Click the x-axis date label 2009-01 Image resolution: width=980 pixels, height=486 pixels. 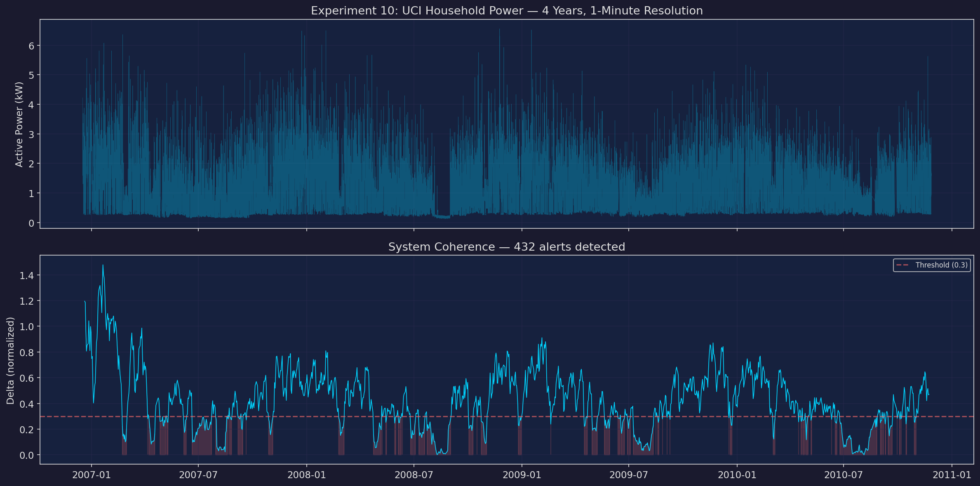[x=522, y=475]
